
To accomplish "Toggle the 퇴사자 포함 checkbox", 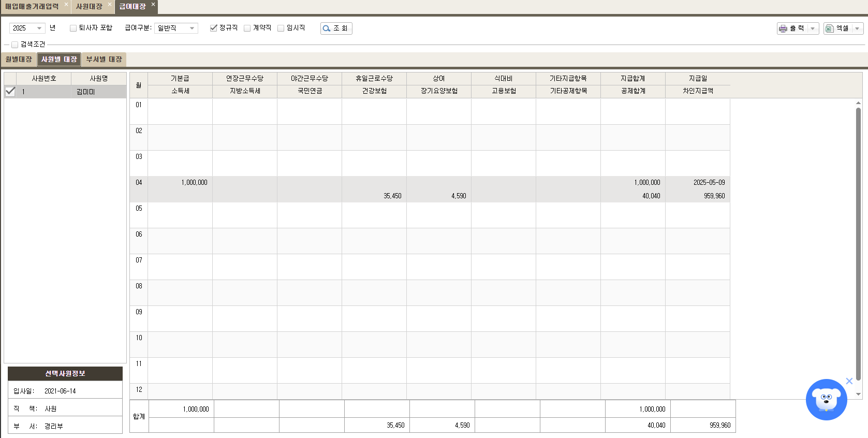I will 73,28.
